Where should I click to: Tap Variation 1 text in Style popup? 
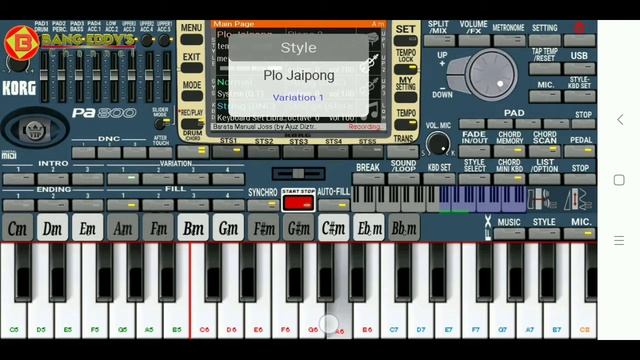pos(298,98)
